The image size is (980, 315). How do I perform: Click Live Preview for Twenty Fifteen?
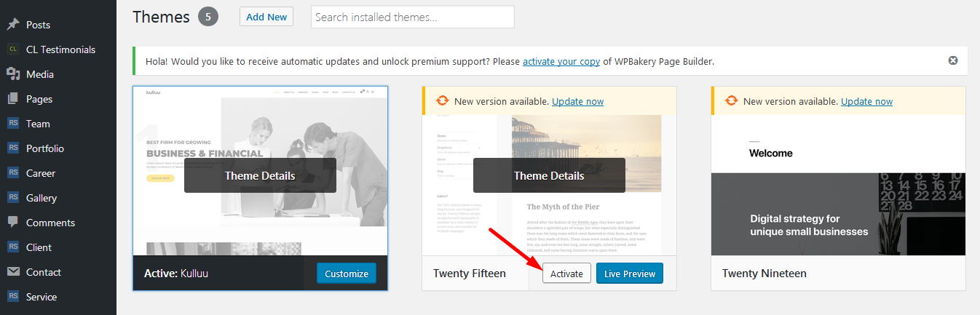pyautogui.click(x=629, y=274)
